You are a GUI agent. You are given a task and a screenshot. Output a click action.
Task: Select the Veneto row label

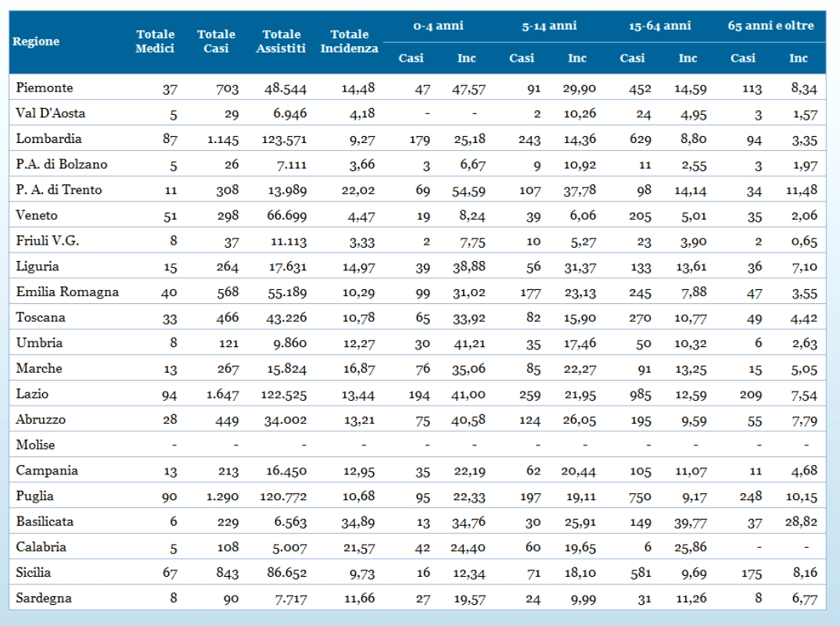37,215
